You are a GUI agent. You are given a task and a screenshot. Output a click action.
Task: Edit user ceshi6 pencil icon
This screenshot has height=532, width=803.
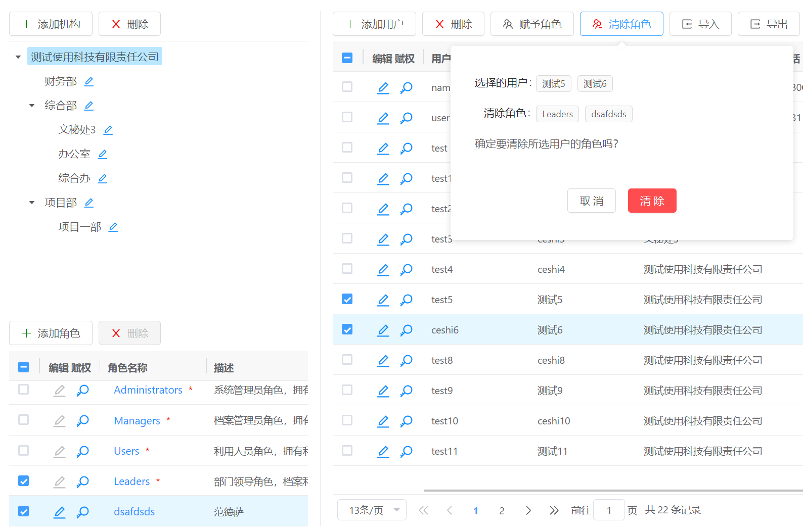point(383,330)
